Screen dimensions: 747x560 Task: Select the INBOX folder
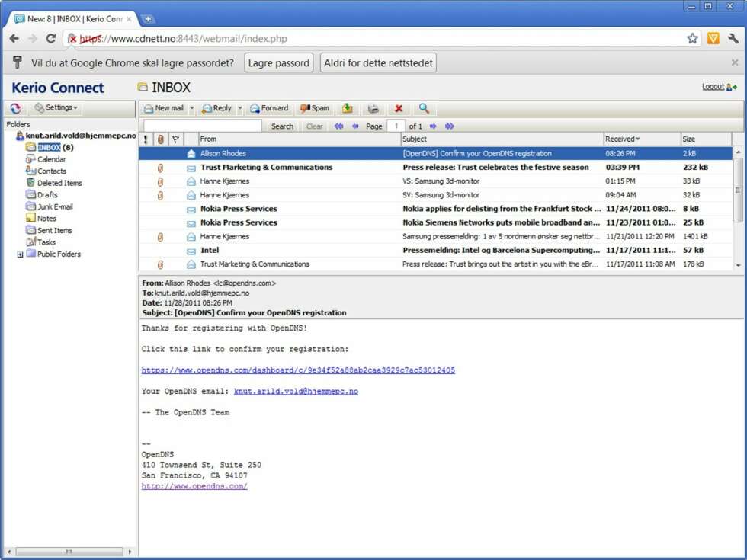pos(50,147)
